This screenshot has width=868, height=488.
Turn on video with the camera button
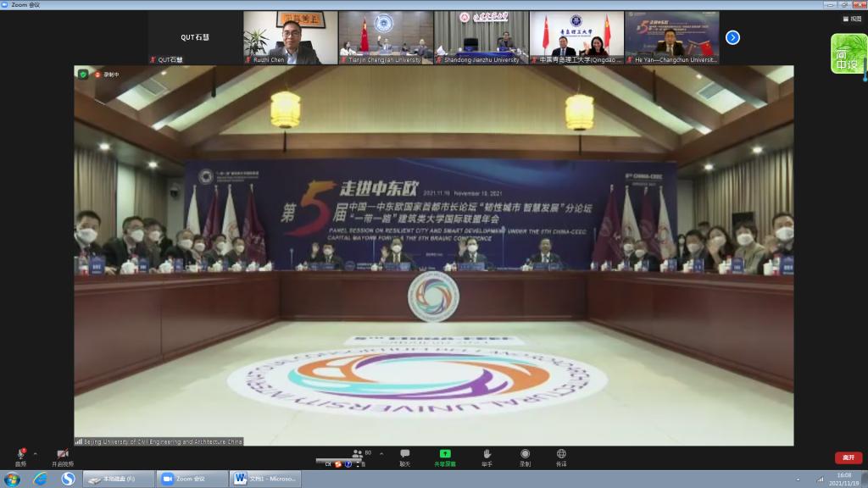click(62, 456)
